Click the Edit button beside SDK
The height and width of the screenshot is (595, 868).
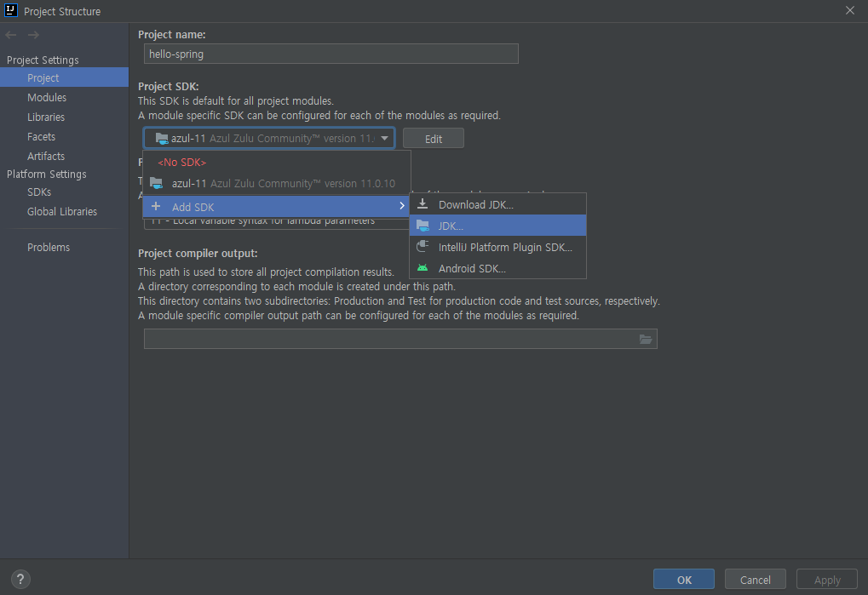click(x=433, y=138)
